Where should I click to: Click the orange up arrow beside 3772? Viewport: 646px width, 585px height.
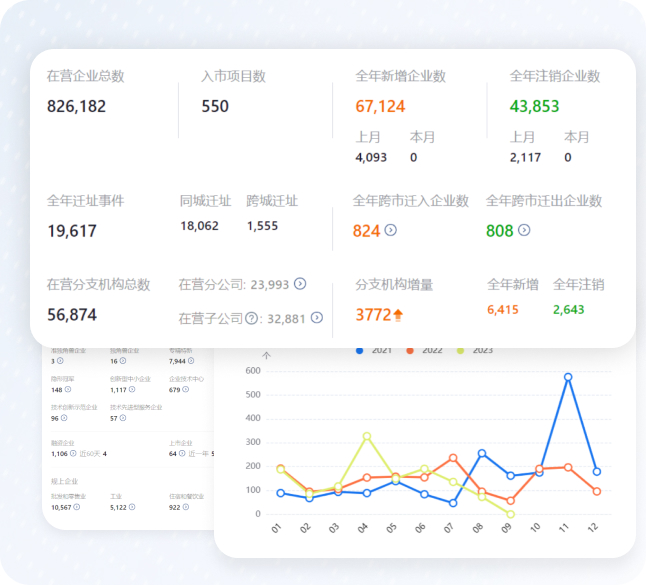coord(398,315)
